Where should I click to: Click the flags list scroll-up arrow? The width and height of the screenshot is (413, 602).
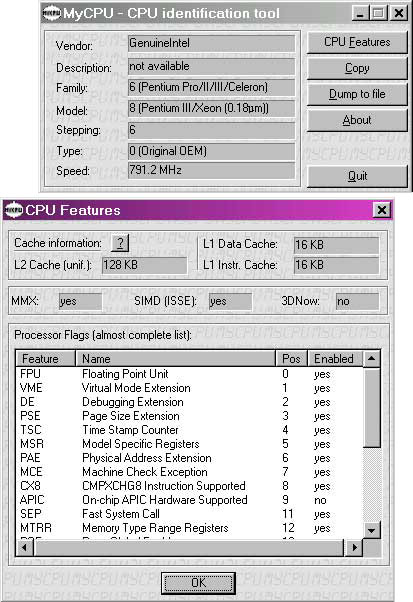click(x=372, y=359)
